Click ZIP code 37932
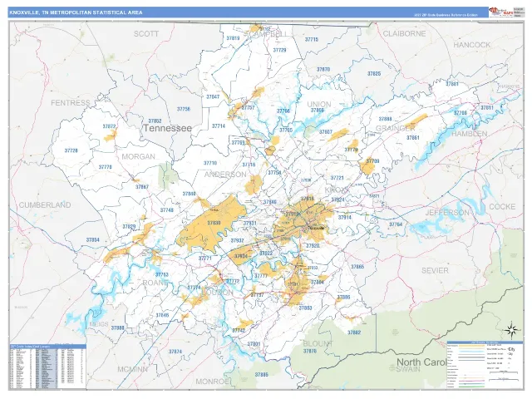 point(237,240)
